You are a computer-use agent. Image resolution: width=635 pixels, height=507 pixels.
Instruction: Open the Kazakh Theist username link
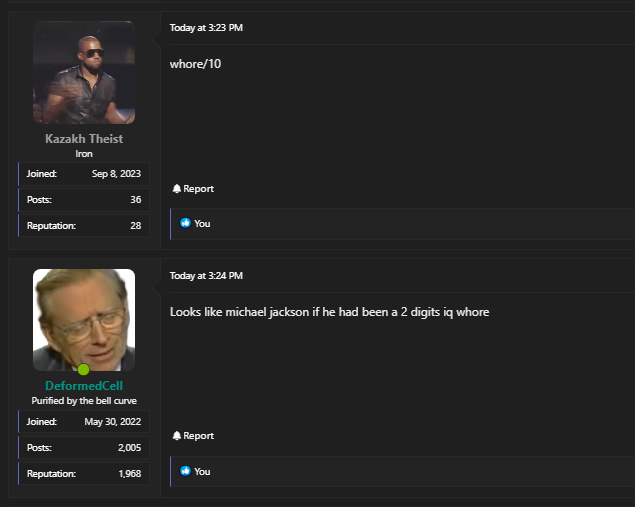point(84,139)
